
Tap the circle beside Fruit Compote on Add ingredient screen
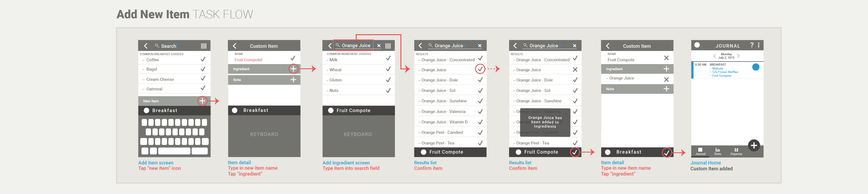tap(330, 110)
